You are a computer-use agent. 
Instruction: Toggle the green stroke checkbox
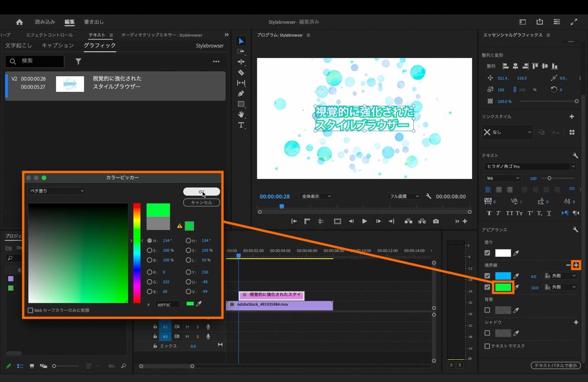pyautogui.click(x=487, y=287)
